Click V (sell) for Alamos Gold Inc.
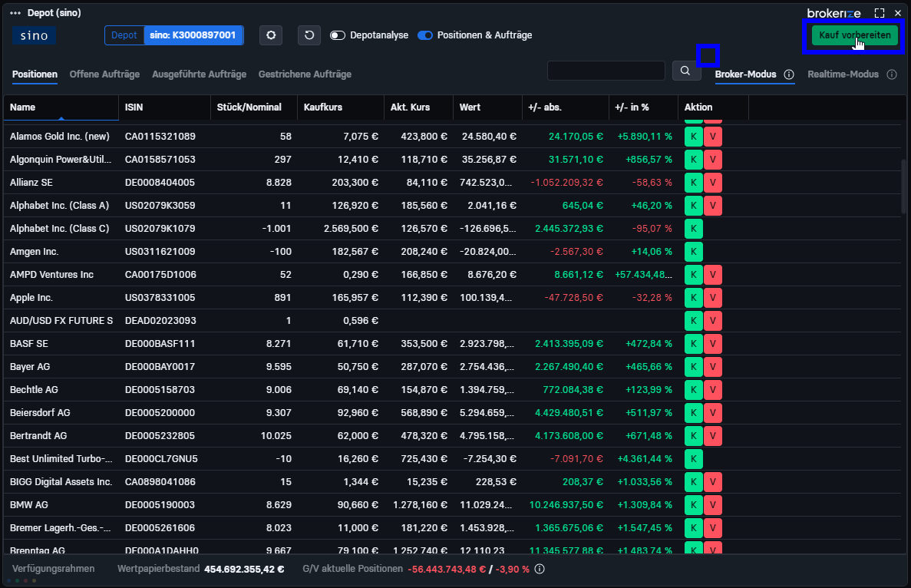911x588 pixels. pos(713,137)
